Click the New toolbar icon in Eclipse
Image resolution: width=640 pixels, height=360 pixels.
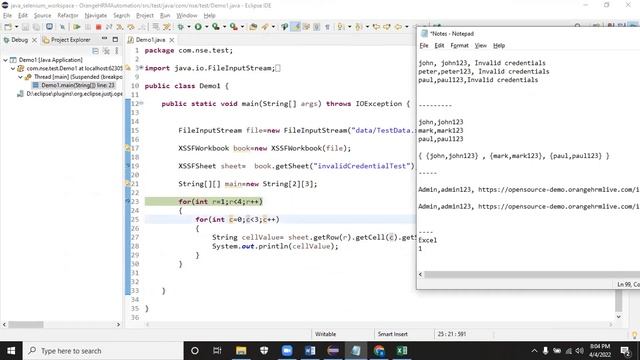pyautogui.click(x=8, y=27)
